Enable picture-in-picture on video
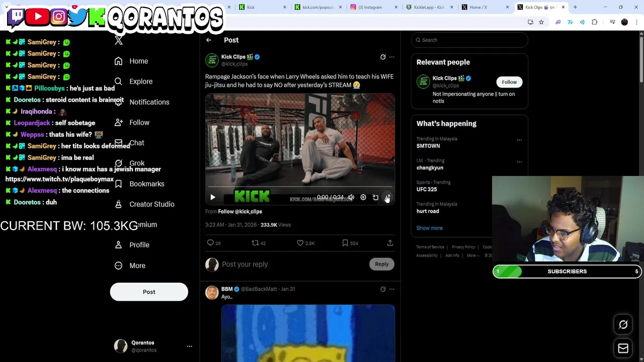This screenshot has height=362, width=644. click(375, 198)
